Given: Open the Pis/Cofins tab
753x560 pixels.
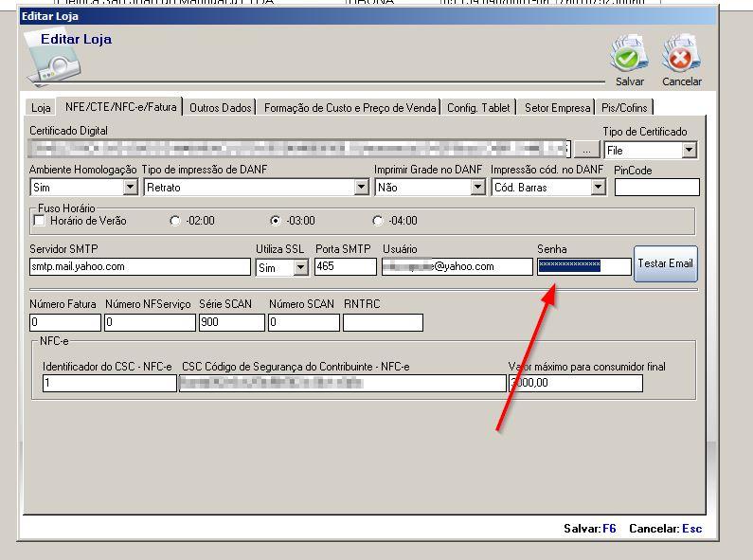Looking at the screenshot, I should click(x=624, y=108).
